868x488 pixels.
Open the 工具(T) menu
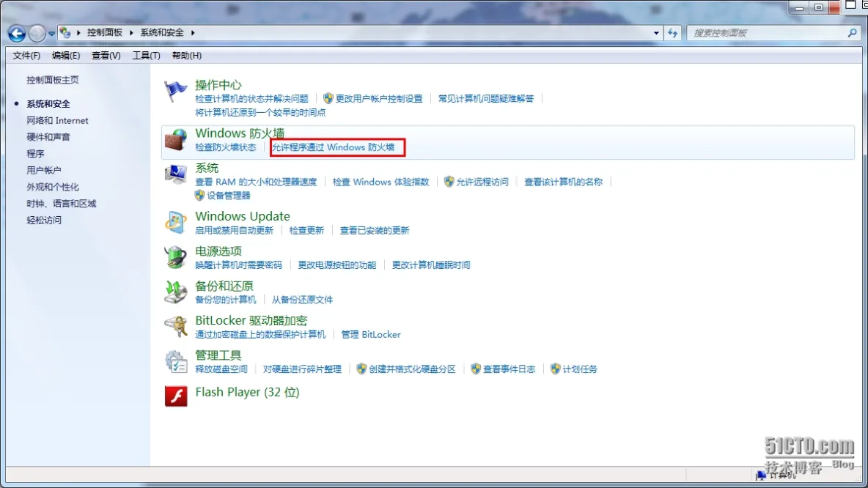(146, 56)
